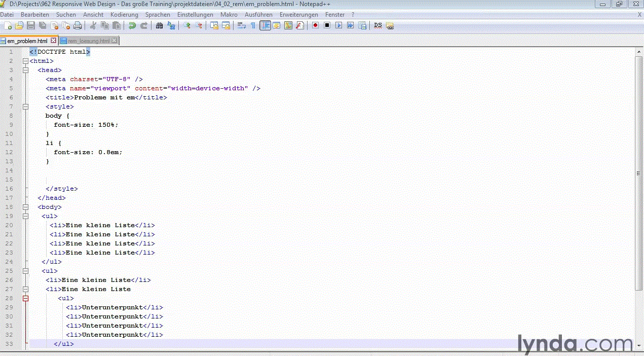Click the 'font-size: 0.8em;' code line
644x356 pixels.
click(88, 152)
